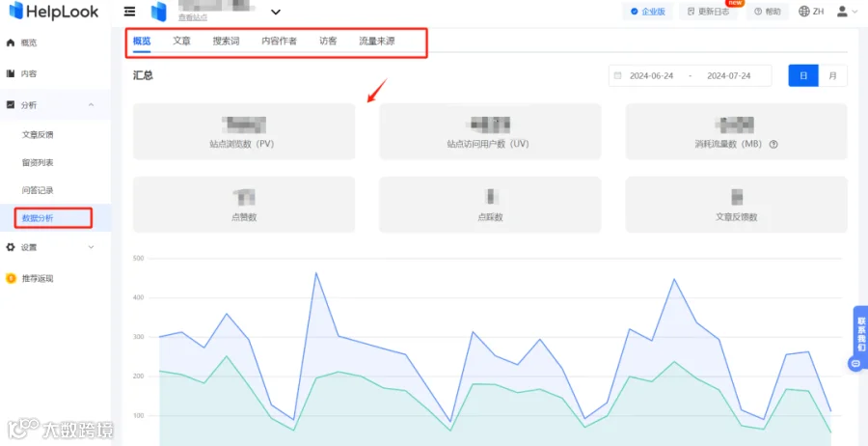This screenshot has height=446, width=868.
Task: Click the 帮助 help button
Action: coord(768,12)
